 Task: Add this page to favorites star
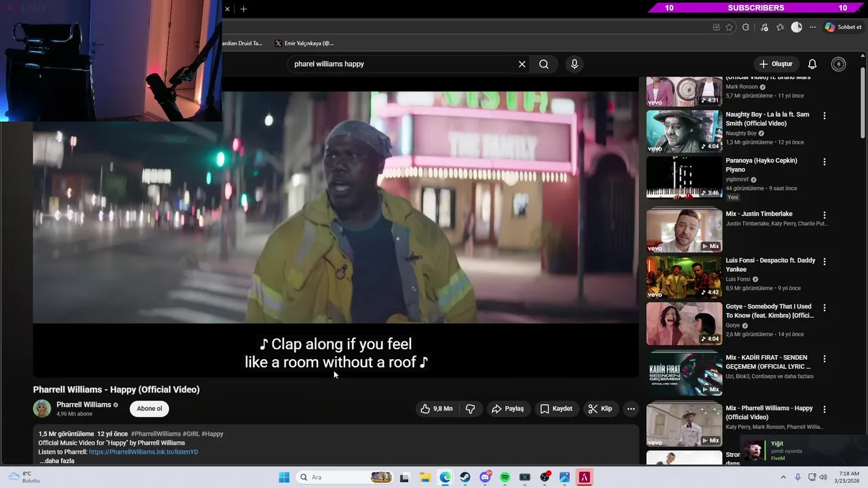coord(730,27)
